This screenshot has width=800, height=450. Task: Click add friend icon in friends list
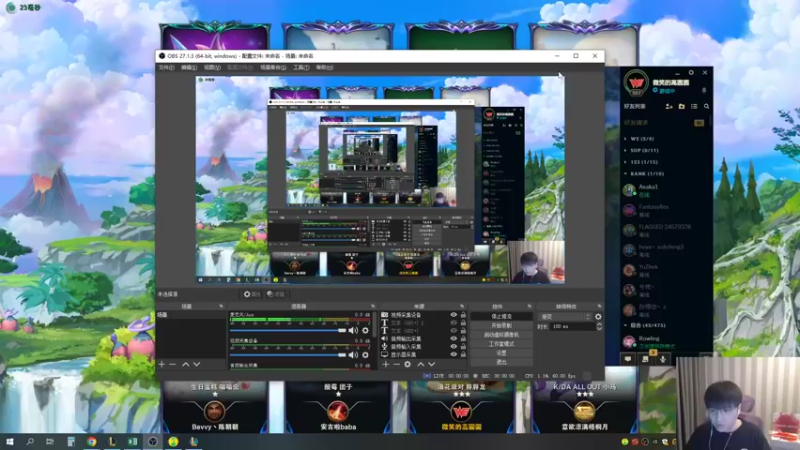[x=669, y=106]
